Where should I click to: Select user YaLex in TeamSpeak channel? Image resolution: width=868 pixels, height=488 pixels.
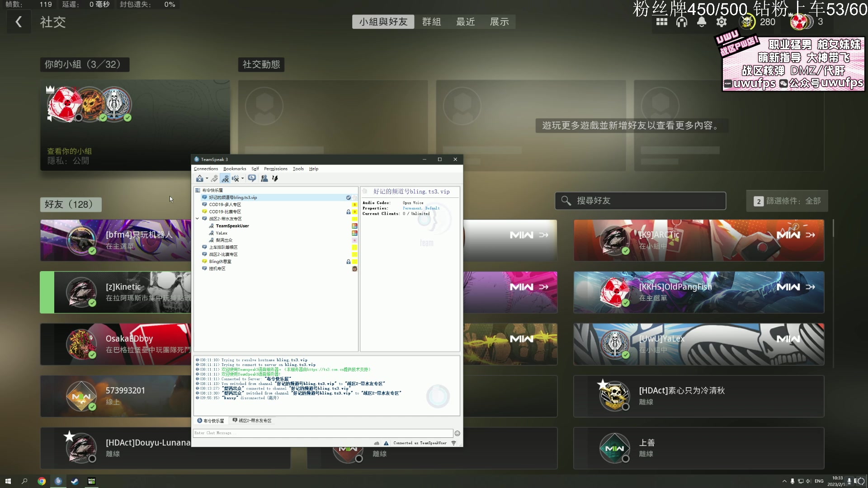point(221,233)
